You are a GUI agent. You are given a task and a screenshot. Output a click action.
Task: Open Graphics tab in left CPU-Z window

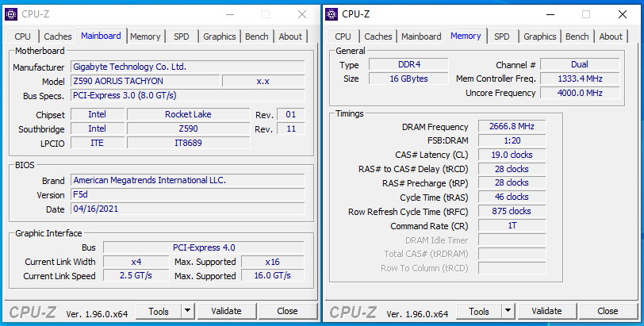pyautogui.click(x=220, y=36)
